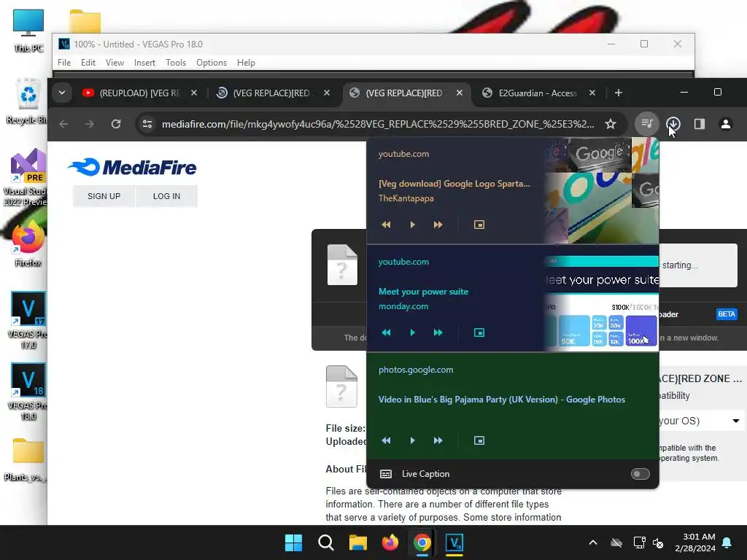Open the Windows Start button
The width and height of the screenshot is (747, 560).
click(x=293, y=542)
